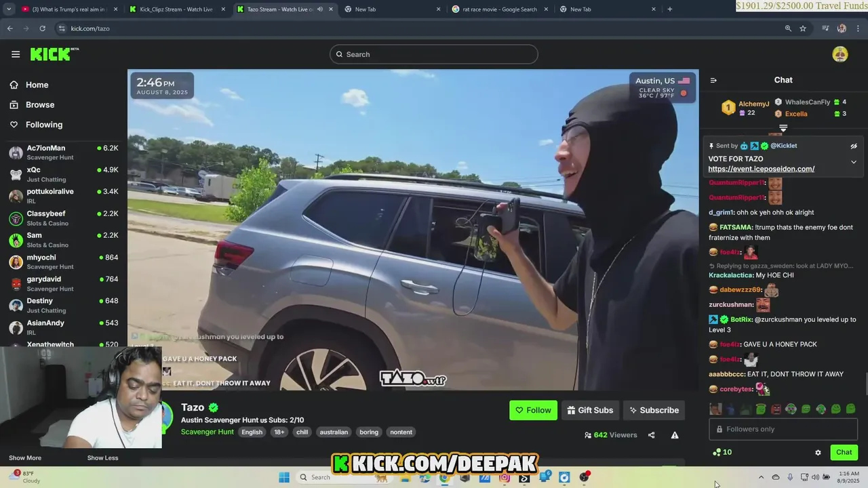Open Sam channel in sidebar
This screenshot has height=488, width=868.
[x=64, y=240]
